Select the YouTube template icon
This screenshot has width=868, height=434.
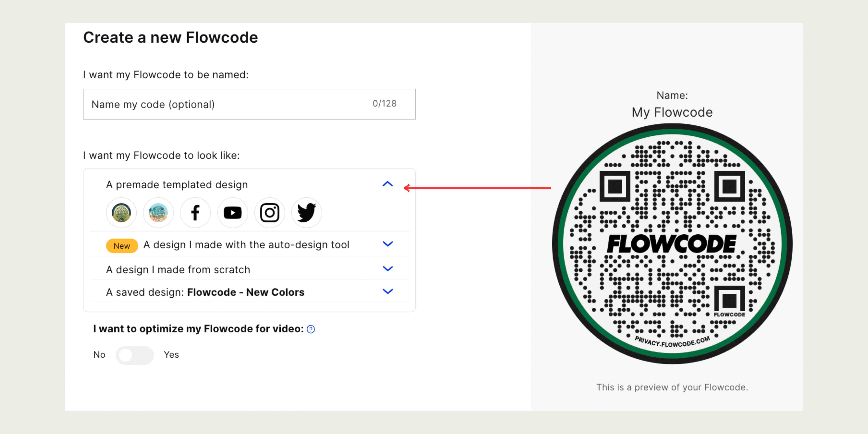coord(233,213)
